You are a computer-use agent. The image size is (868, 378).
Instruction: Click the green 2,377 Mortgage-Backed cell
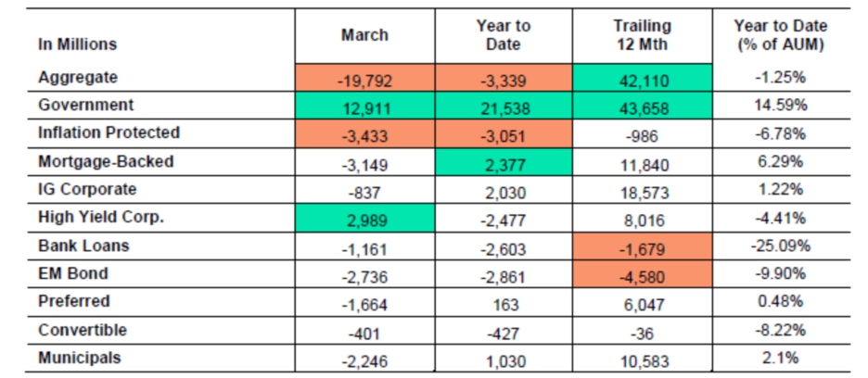click(x=504, y=163)
